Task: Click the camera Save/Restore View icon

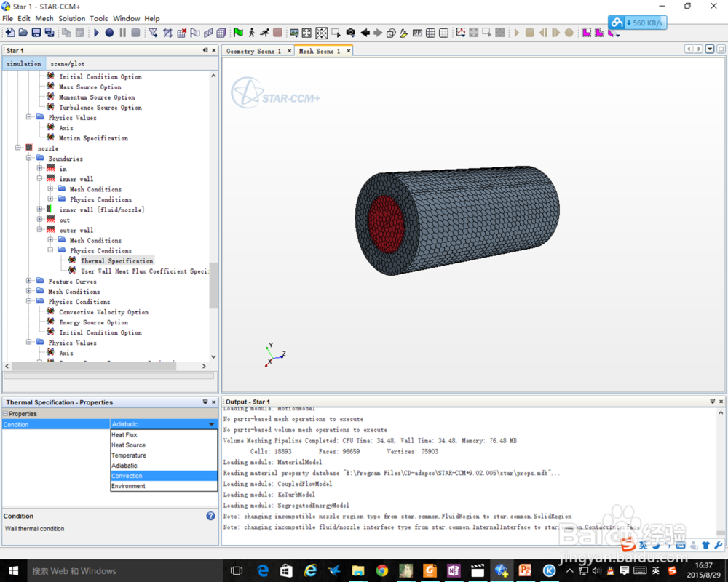Action: click(x=351, y=33)
